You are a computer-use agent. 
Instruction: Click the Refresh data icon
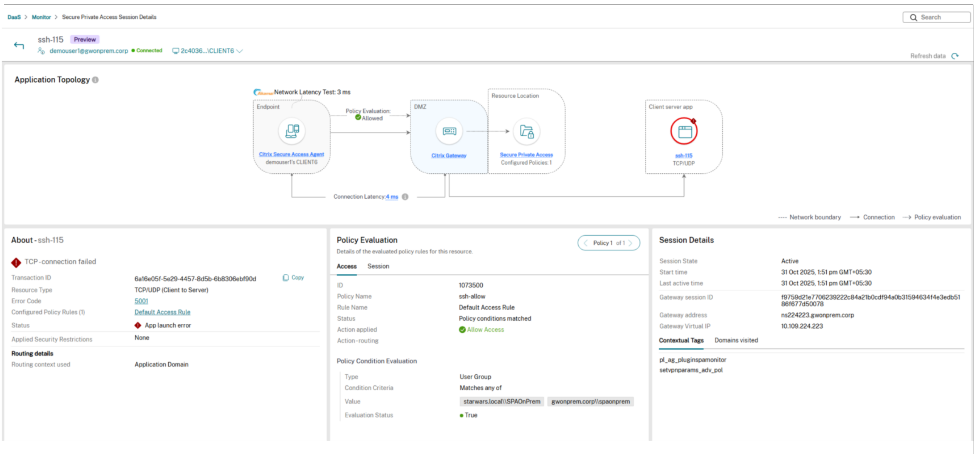pyautogui.click(x=955, y=56)
